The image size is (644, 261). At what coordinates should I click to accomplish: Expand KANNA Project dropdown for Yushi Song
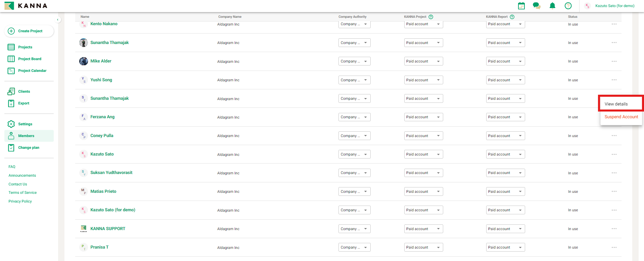(x=423, y=80)
